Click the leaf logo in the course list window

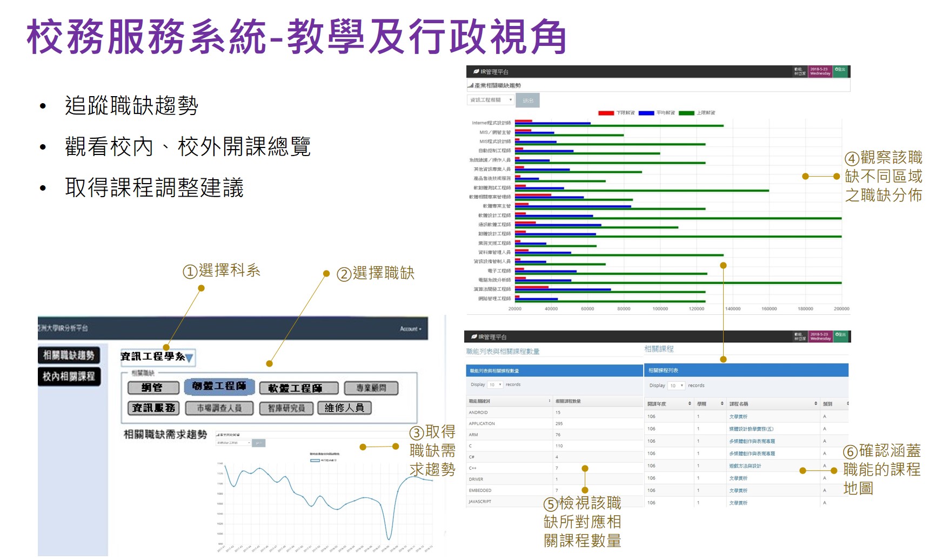pos(474,336)
